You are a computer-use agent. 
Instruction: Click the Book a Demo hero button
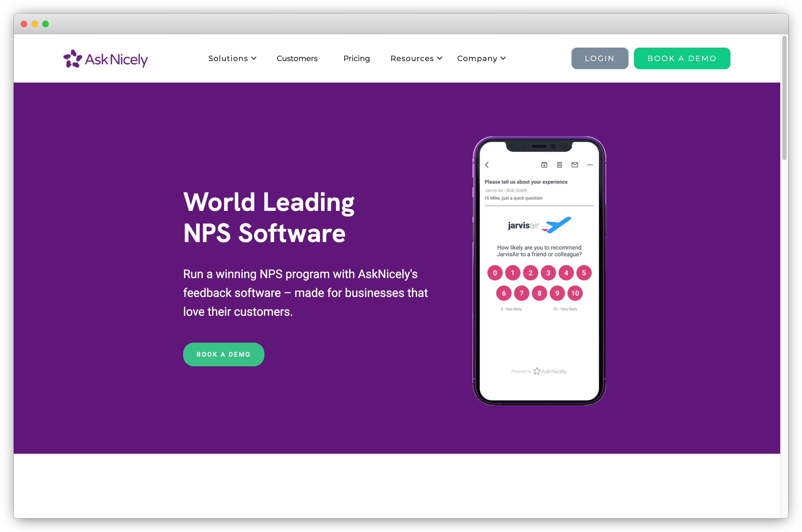pyautogui.click(x=224, y=354)
